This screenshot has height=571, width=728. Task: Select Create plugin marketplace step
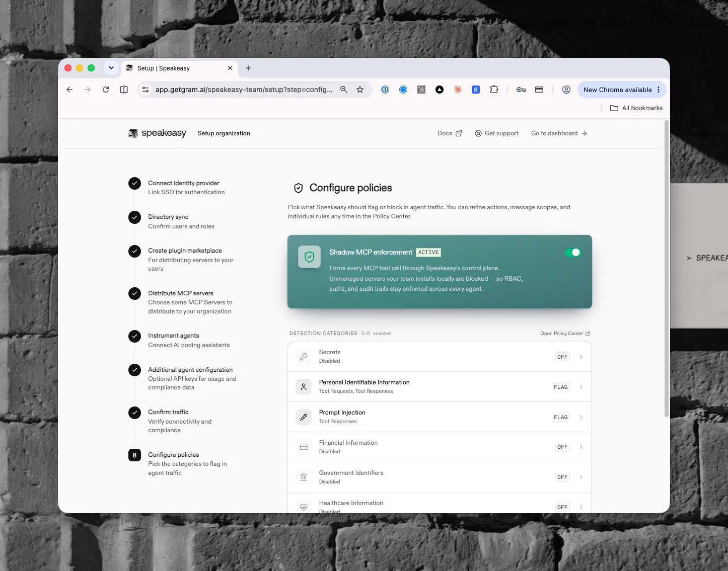tap(185, 259)
